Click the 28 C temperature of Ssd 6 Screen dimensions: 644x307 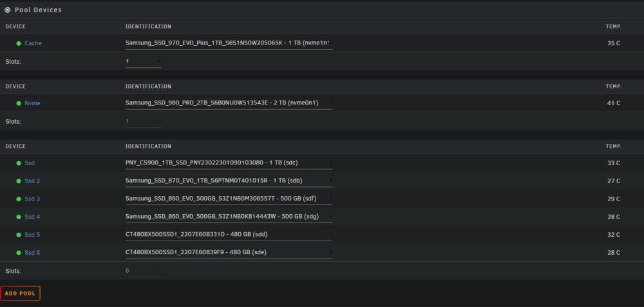[614, 253]
